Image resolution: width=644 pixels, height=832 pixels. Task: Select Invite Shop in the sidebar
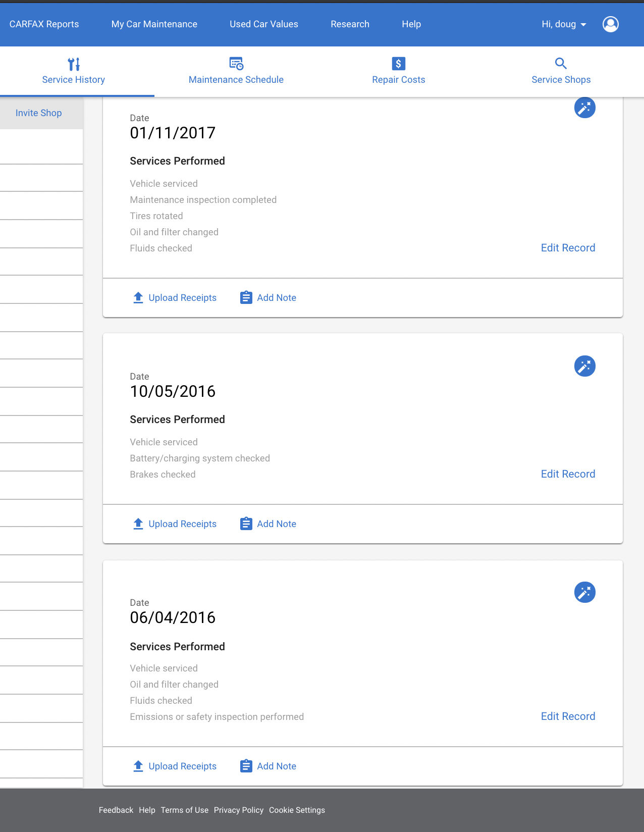(39, 113)
